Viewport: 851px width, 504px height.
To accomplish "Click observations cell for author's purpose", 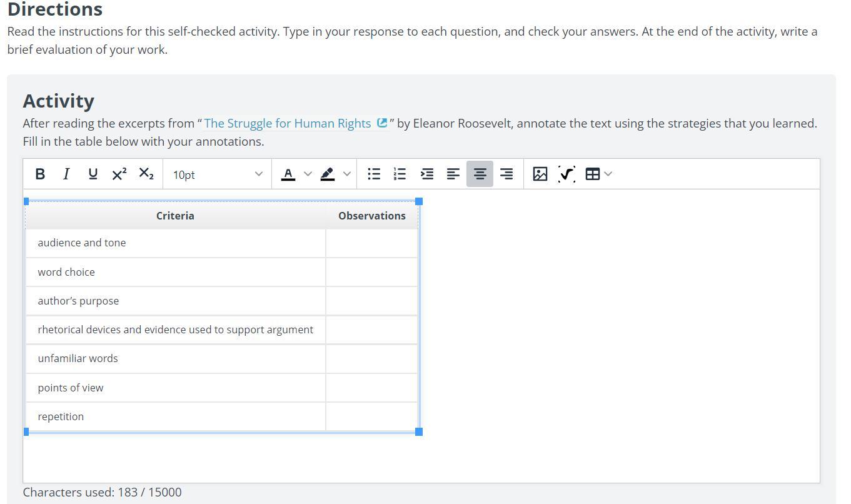I will [372, 301].
